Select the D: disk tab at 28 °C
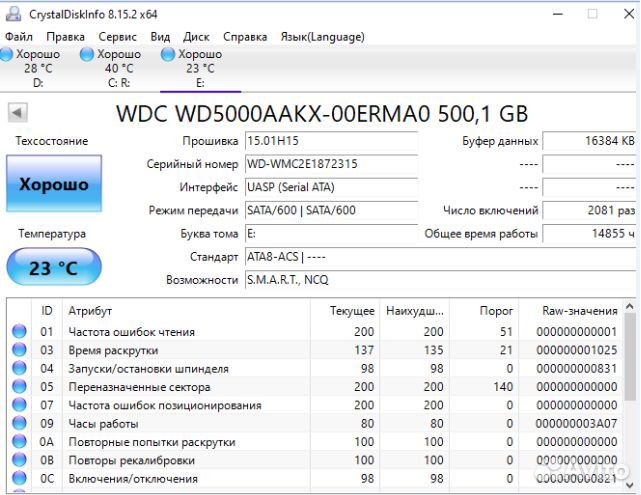This screenshot has width=641, height=495. pyautogui.click(x=38, y=68)
